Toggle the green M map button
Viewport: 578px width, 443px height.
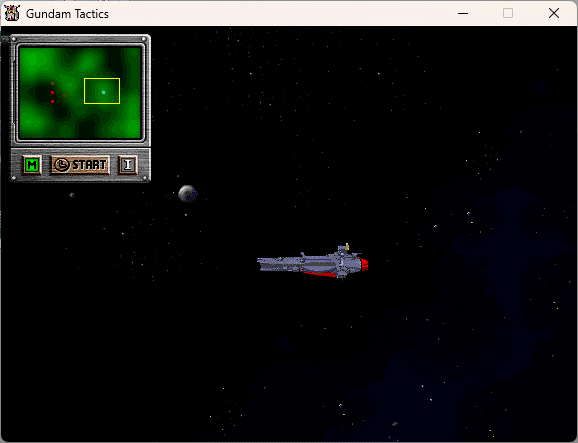[32, 165]
